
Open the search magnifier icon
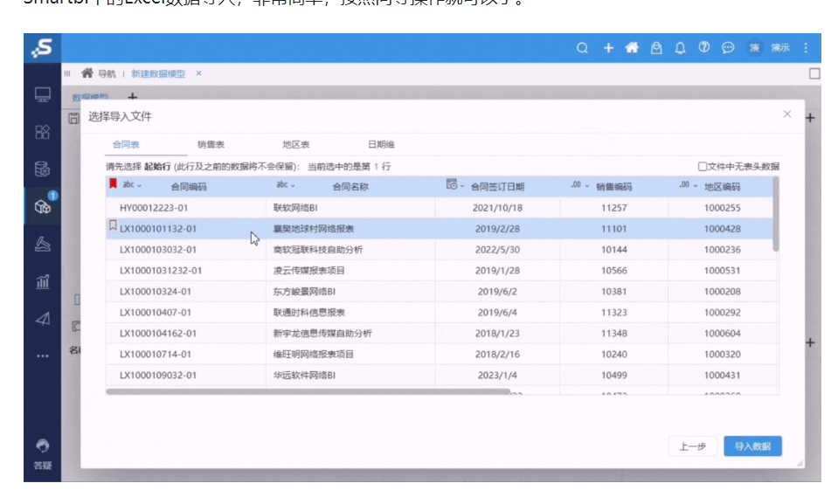coord(582,48)
